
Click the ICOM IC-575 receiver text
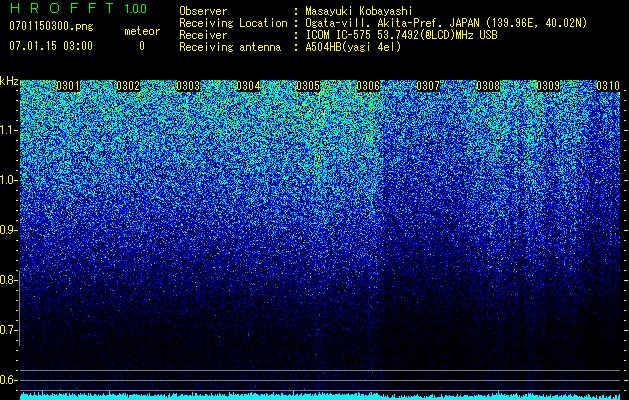pos(401,35)
